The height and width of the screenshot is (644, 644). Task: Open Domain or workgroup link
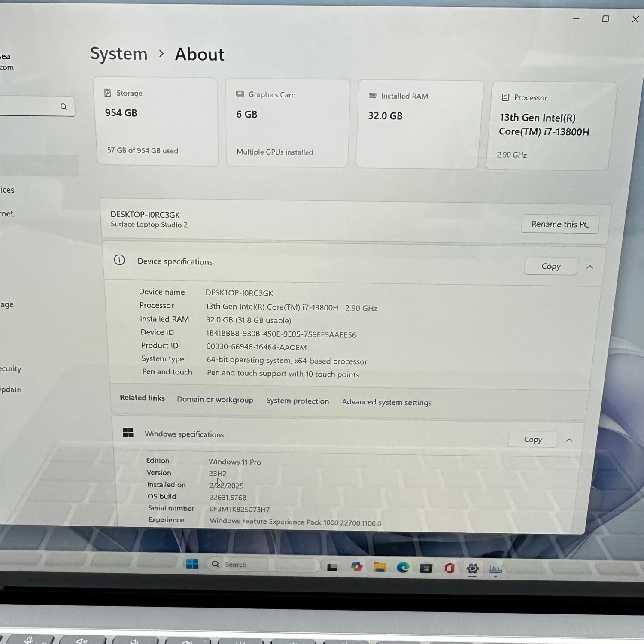[215, 399]
